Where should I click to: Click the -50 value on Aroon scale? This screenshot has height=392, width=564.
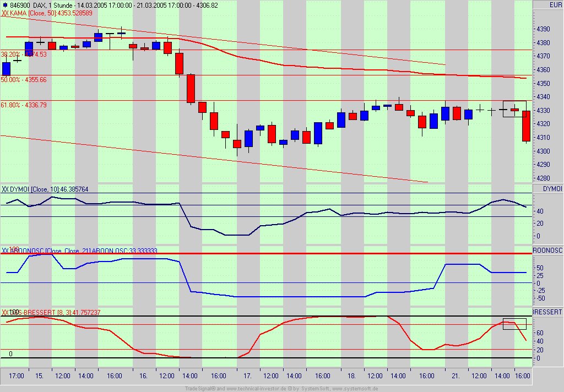click(541, 298)
